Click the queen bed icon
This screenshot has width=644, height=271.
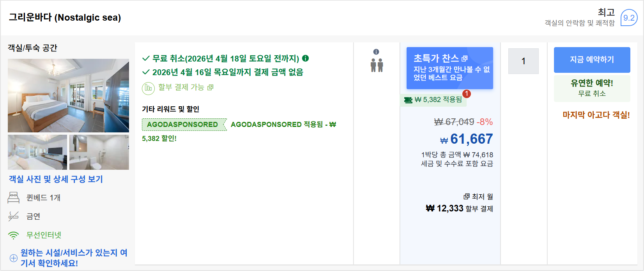[14, 197]
